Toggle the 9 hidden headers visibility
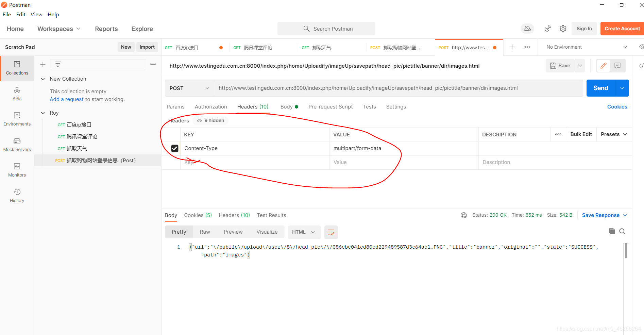The image size is (644, 335). [x=210, y=121]
